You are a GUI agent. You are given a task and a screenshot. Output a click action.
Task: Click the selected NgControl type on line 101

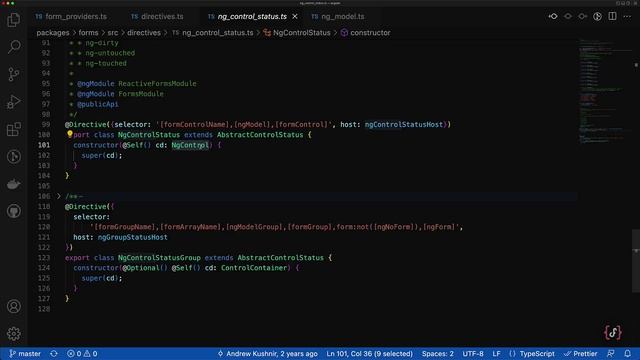[x=190, y=145]
